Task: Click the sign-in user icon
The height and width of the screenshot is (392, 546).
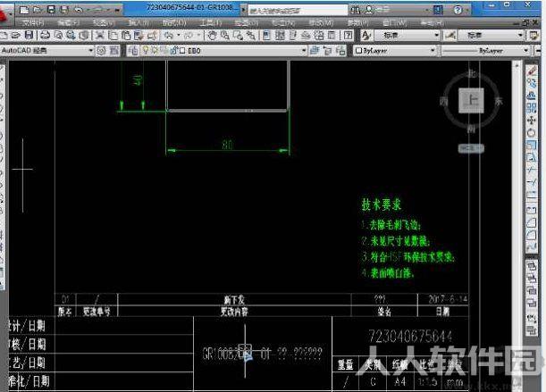Action: coord(369,10)
